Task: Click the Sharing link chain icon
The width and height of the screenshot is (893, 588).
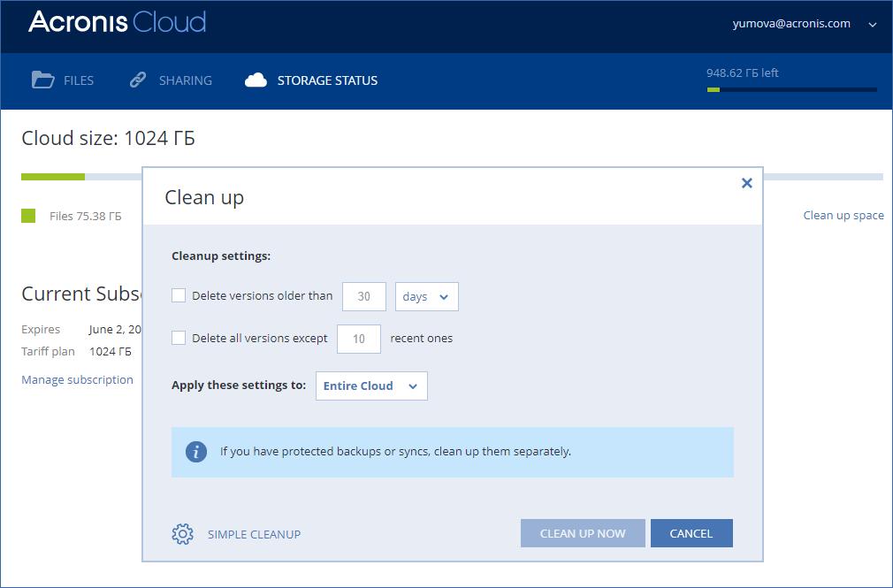Action: coord(137,80)
